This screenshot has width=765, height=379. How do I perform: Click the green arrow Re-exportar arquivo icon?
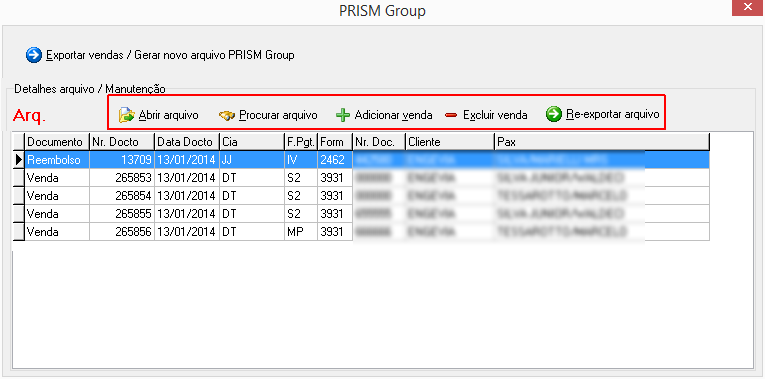coord(554,115)
